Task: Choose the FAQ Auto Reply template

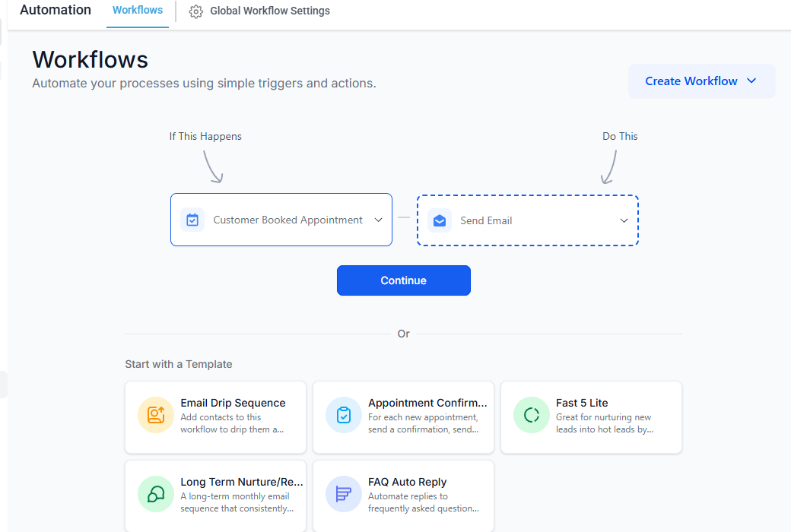Action: pyautogui.click(x=403, y=494)
